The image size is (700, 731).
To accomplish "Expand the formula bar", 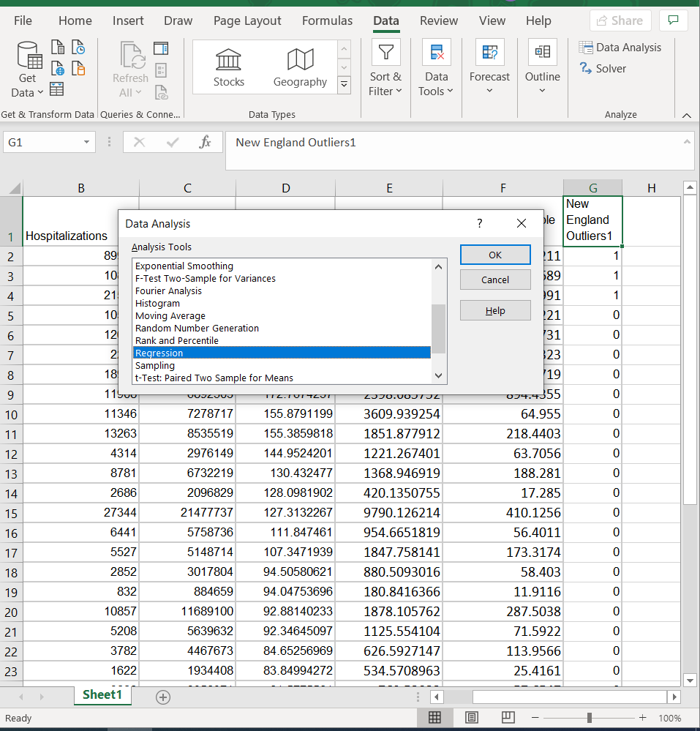I will click(687, 142).
